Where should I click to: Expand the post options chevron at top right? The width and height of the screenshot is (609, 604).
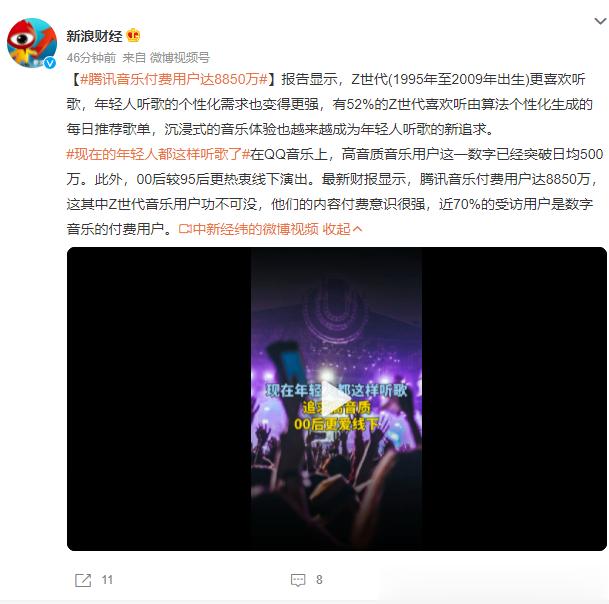pos(600,21)
